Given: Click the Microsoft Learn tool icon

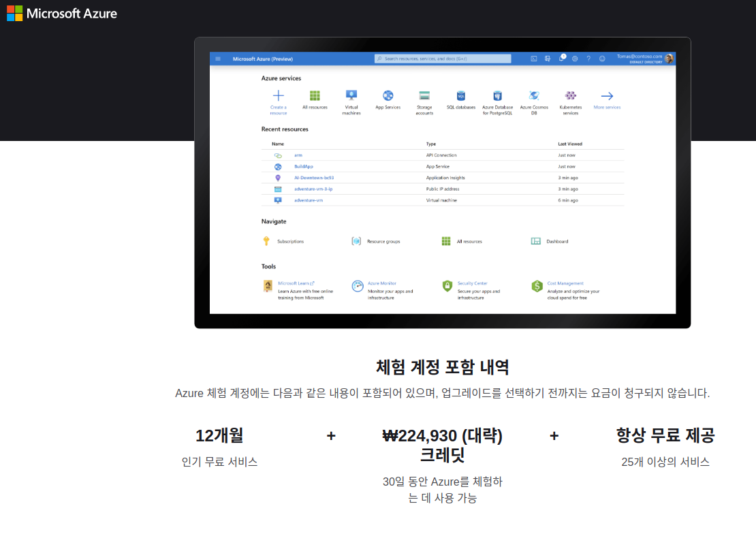Looking at the screenshot, I should pos(268,286).
